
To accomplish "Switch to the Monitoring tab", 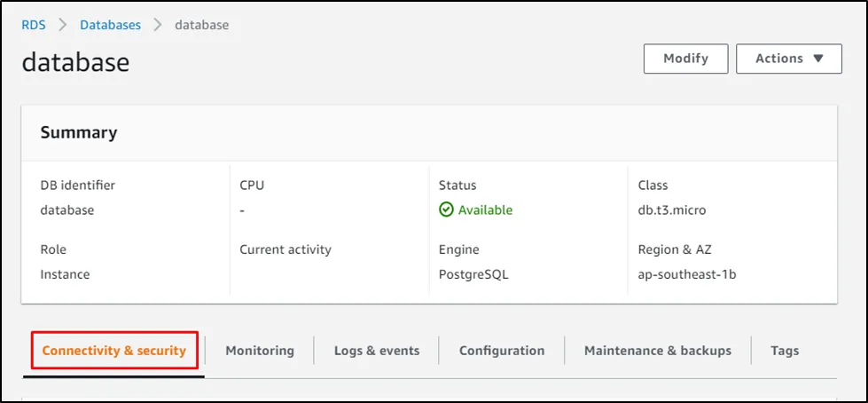I will coord(260,351).
